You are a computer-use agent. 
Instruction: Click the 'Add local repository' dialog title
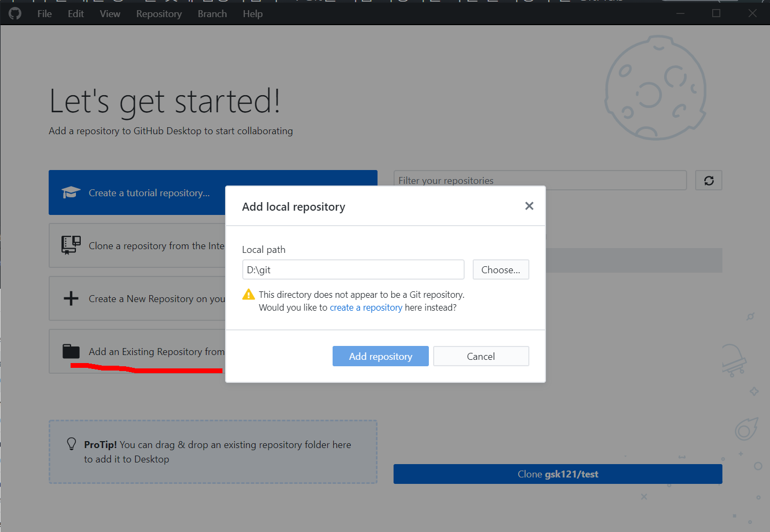click(294, 206)
